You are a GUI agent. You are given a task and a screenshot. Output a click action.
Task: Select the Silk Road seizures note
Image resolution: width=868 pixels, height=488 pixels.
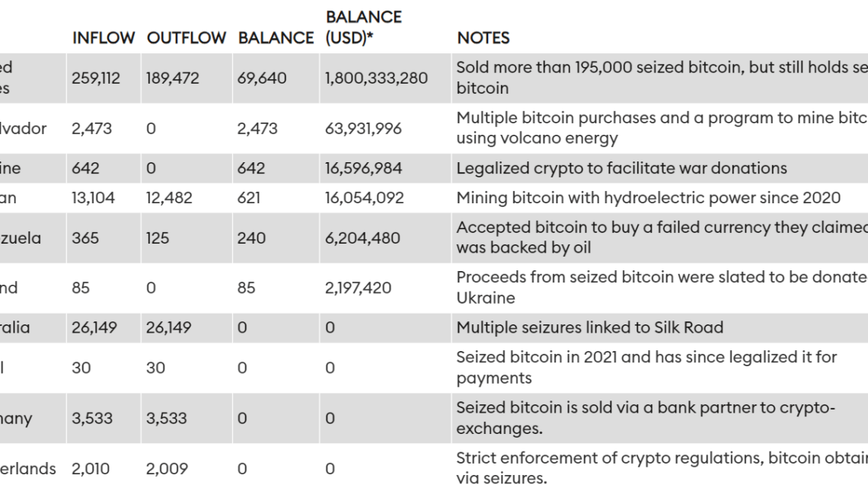pyautogui.click(x=589, y=327)
